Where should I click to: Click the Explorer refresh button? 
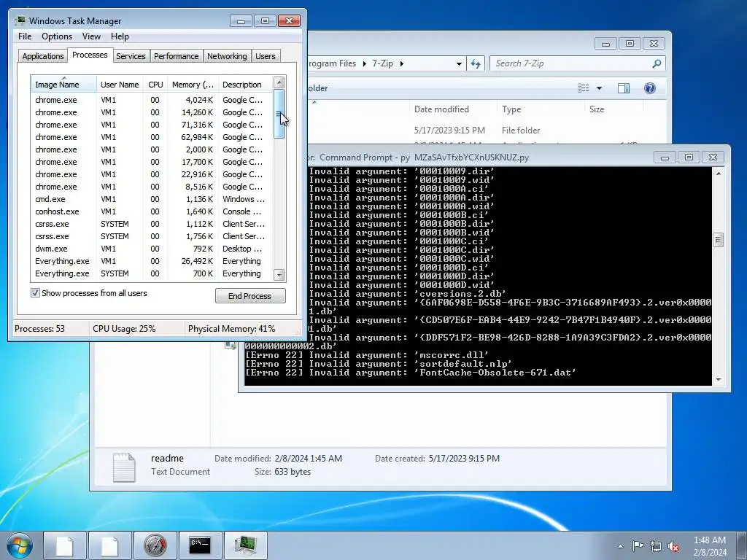point(476,63)
